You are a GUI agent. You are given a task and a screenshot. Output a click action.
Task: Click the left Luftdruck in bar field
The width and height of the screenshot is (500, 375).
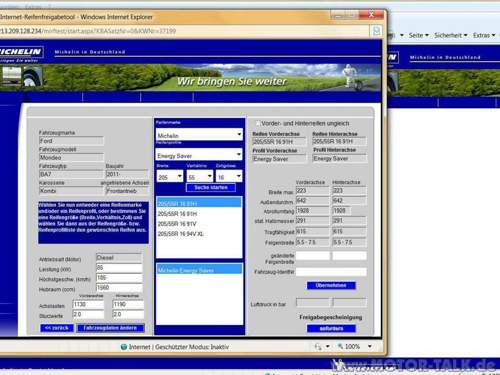pyautogui.click(x=313, y=303)
